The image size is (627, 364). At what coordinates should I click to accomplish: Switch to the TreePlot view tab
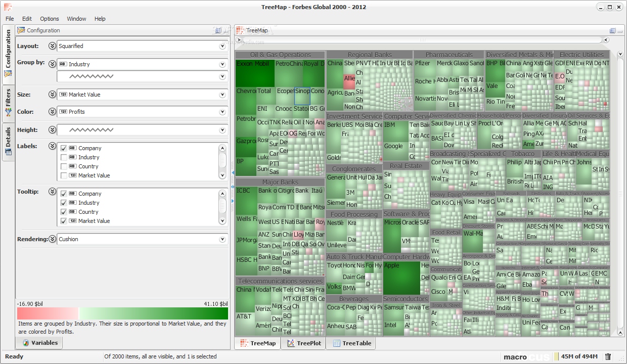[304, 343]
